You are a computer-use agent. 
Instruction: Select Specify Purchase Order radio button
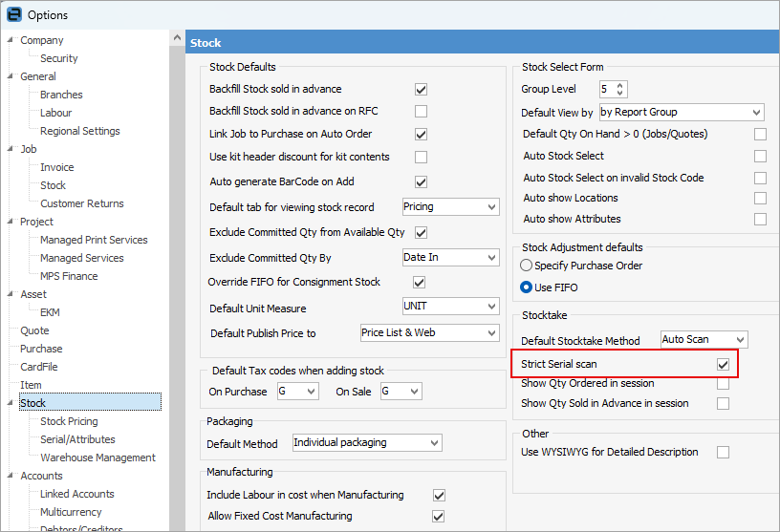click(x=526, y=266)
